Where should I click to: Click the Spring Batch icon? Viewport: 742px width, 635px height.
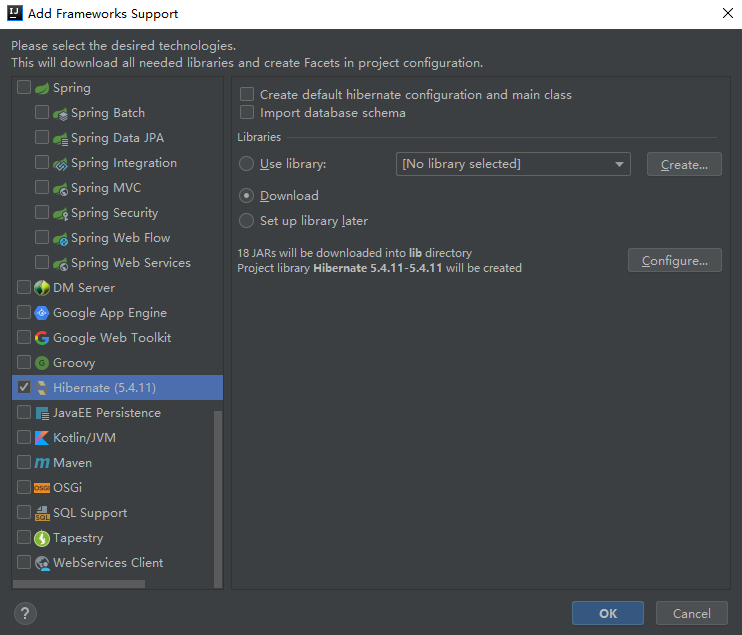coord(61,114)
